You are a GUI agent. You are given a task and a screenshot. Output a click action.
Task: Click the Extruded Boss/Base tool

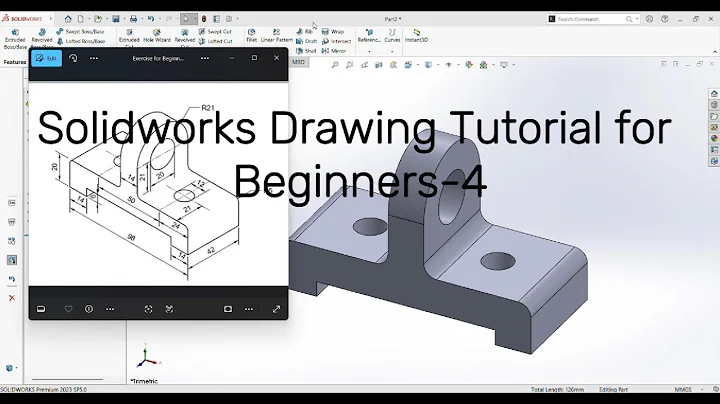15,39
